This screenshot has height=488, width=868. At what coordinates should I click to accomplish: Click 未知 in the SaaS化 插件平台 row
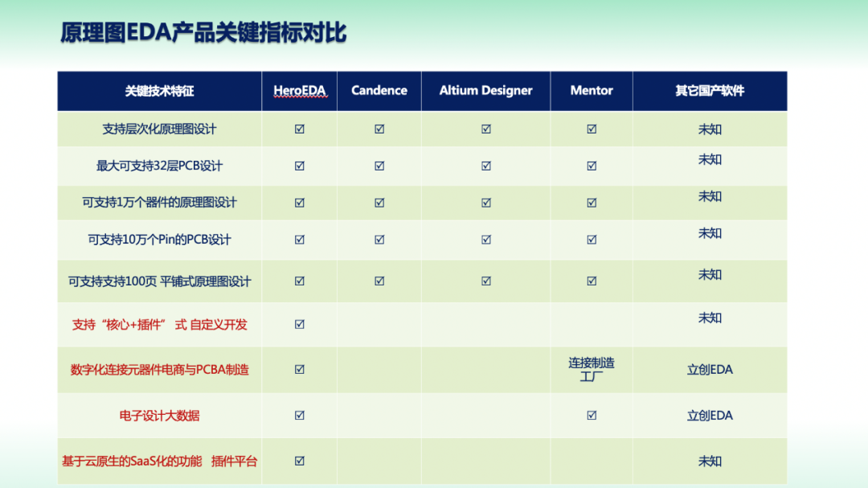tap(710, 461)
